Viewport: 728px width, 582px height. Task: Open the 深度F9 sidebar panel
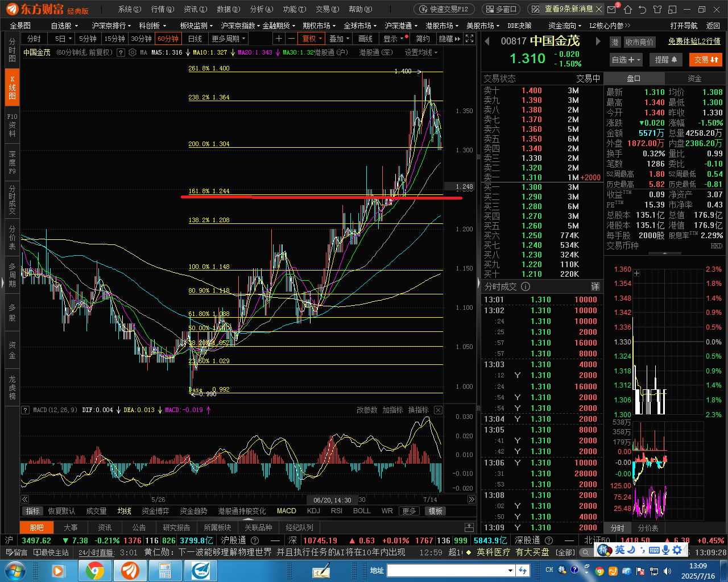click(x=12, y=163)
